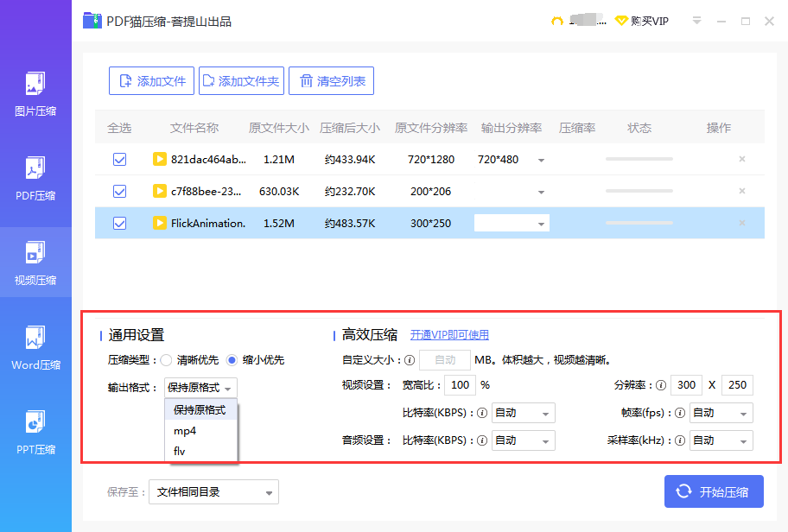This screenshot has height=532, width=788.
Task: Click the 清空列表 button
Action: coord(331,81)
